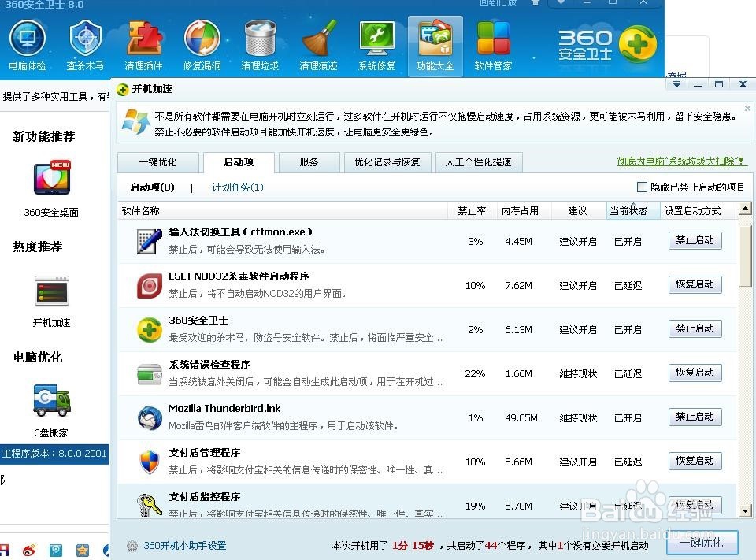The height and width of the screenshot is (560, 756).
Task: Click the 开机加速 title bar plus icon
Action: pyautogui.click(x=123, y=89)
